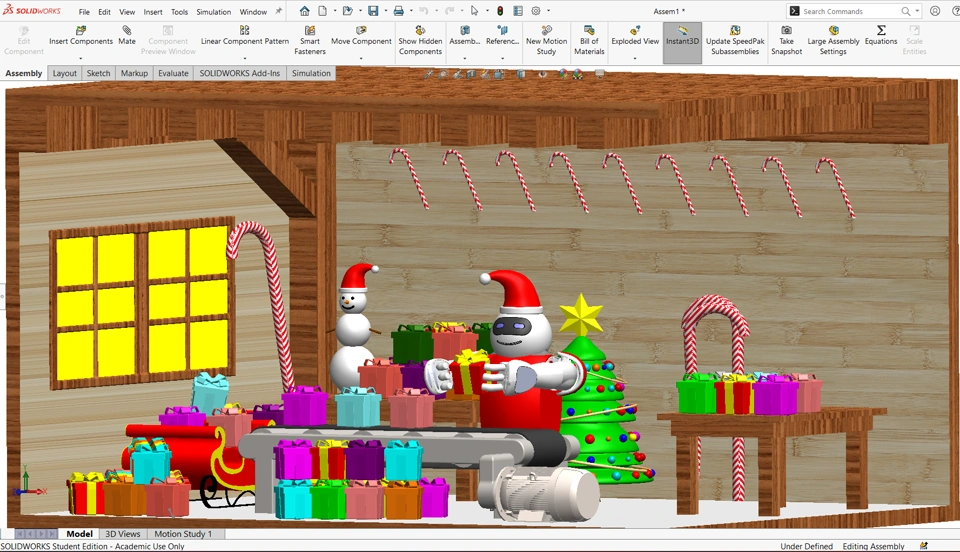This screenshot has width=960, height=552.
Task: Select the Mate tool
Action: 127,36
